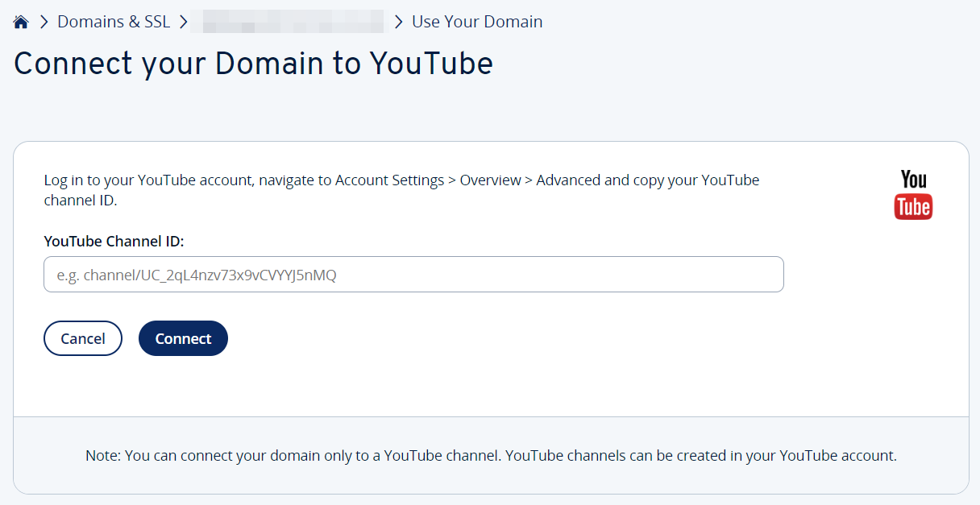The width and height of the screenshot is (980, 505).
Task: Open the Domains & SSL breadcrumb
Action: pyautogui.click(x=114, y=22)
